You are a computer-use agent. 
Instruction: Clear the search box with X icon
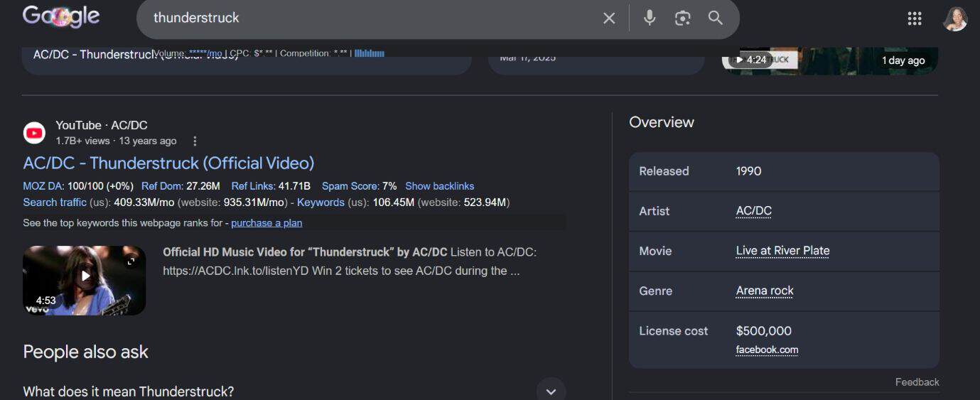609,18
